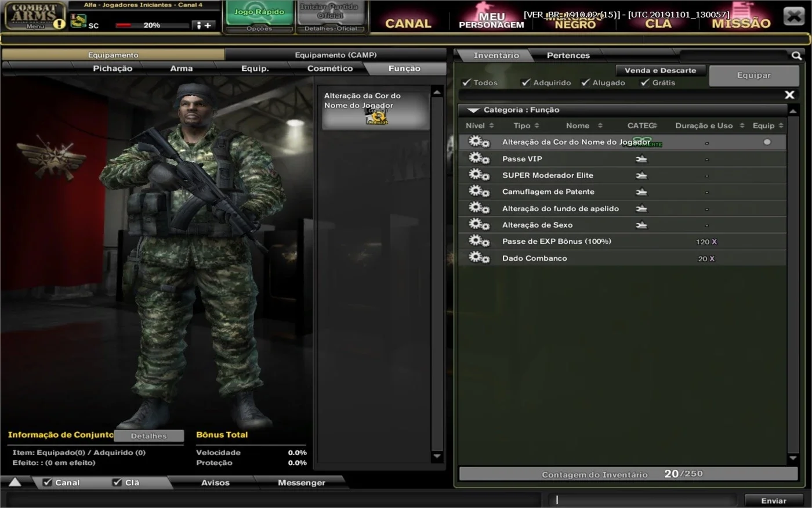Sort inventory by Duração e Uso column

pos(709,125)
